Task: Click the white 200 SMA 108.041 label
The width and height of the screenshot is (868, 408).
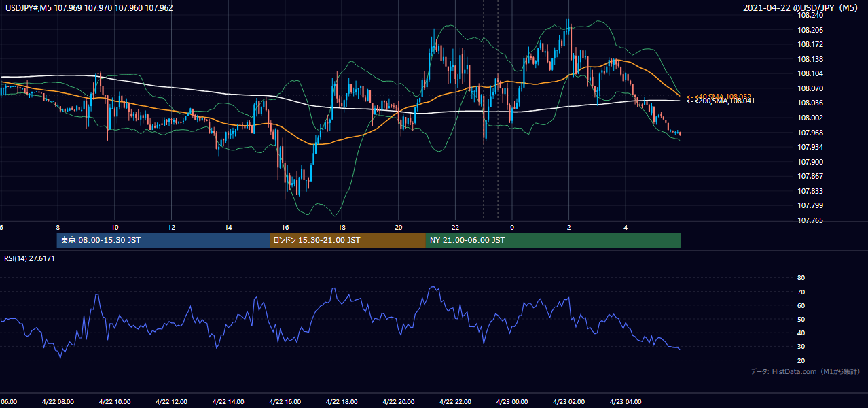Action: 721,101
